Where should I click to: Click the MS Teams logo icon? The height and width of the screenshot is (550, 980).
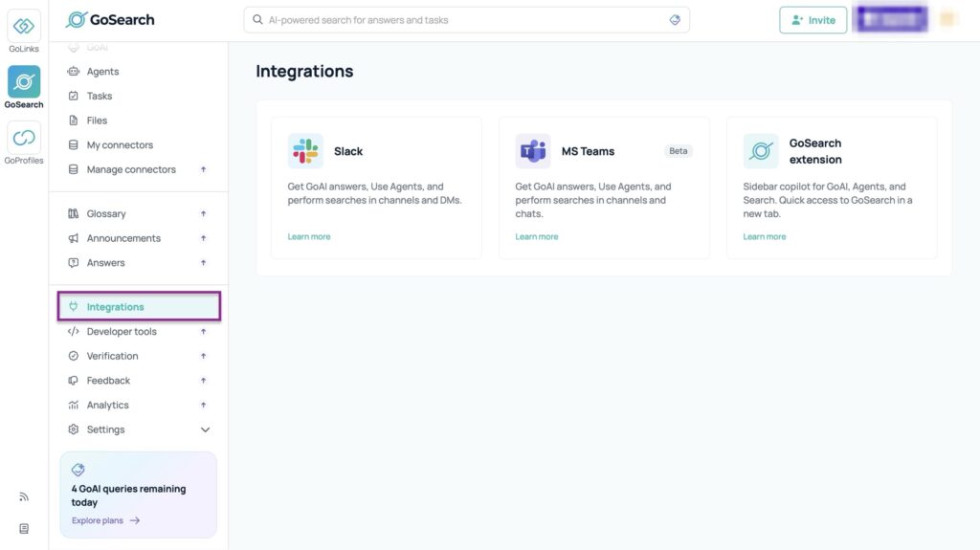tap(532, 150)
